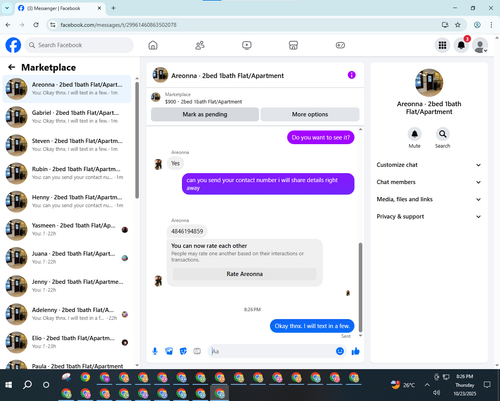This screenshot has height=401, width=500.
Task: Open the account profile avatar menu
Action: pos(480,45)
